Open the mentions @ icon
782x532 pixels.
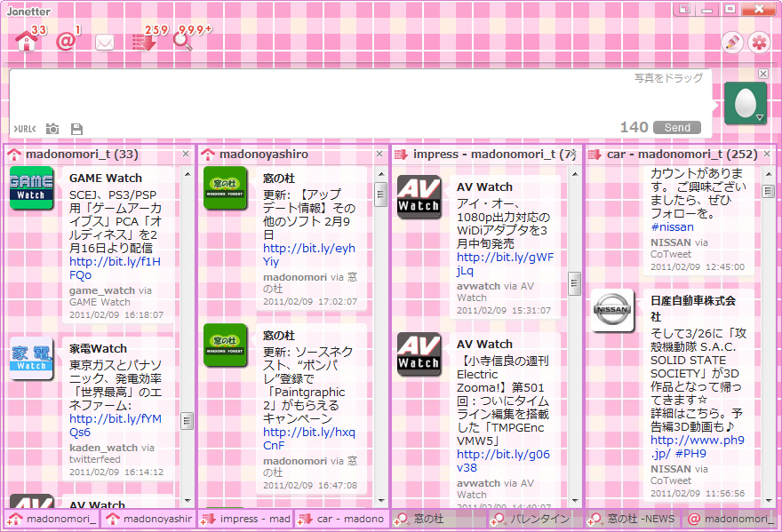pyautogui.click(x=66, y=42)
